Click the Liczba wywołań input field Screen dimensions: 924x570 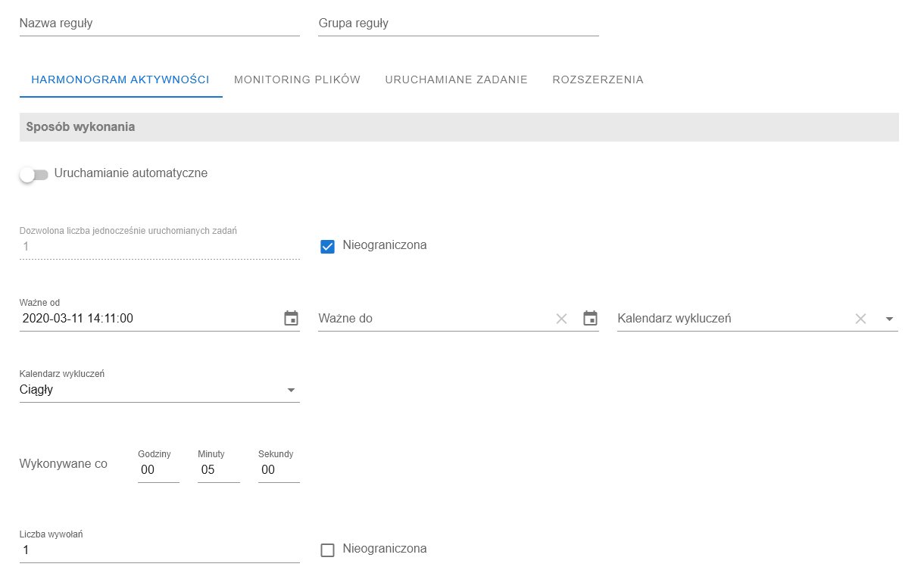[x=159, y=550]
